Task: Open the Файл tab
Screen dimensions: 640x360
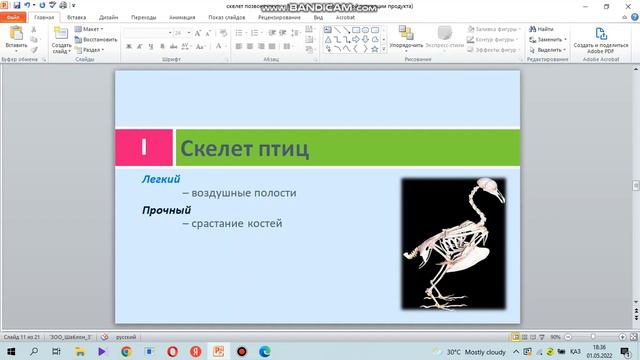Action: (x=13, y=17)
